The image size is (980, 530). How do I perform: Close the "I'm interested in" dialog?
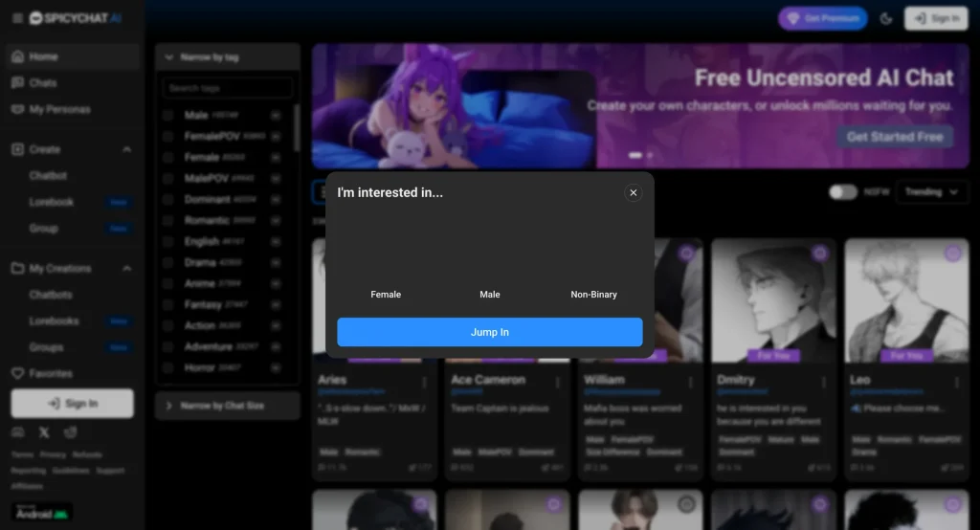pos(634,192)
